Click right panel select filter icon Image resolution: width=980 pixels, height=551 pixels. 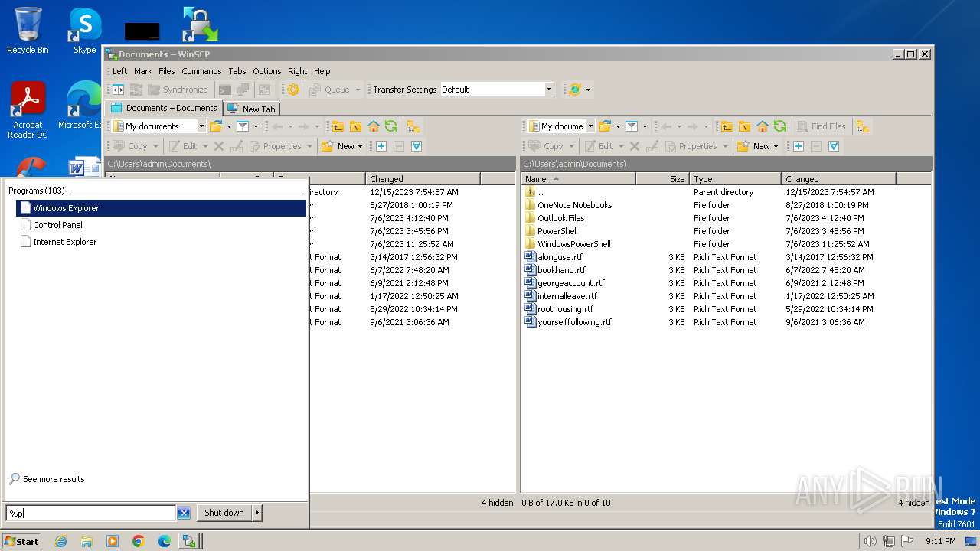tap(834, 146)
